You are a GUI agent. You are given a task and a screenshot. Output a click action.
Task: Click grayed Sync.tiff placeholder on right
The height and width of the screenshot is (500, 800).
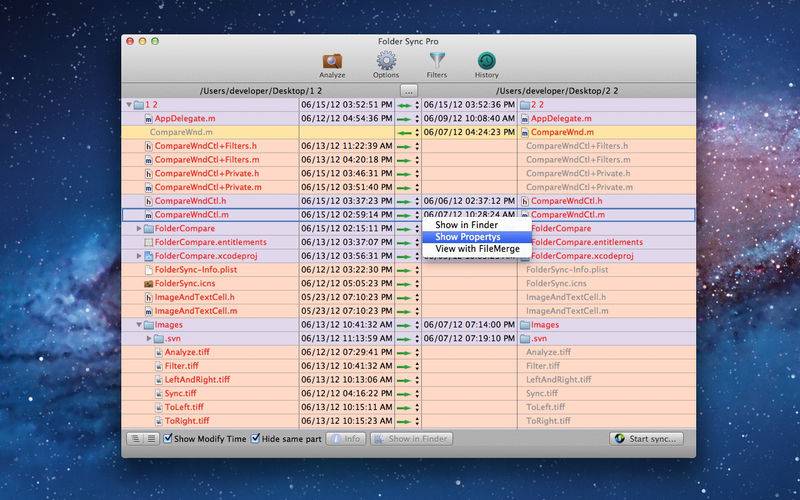pos(540,394)
